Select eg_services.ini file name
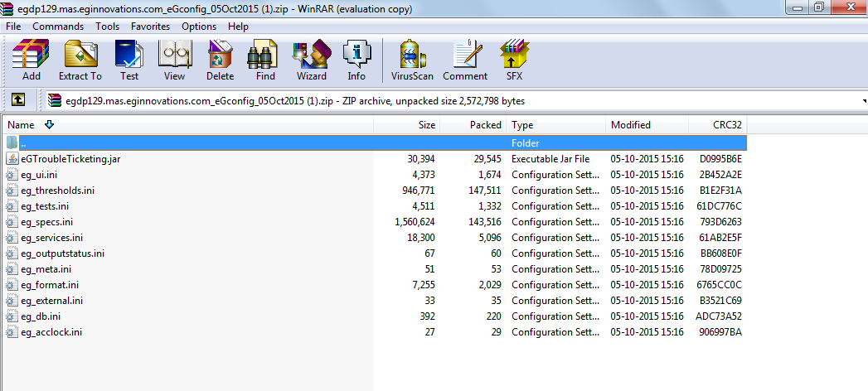Viewport: 868px width, 391px height. pos(52,238)
